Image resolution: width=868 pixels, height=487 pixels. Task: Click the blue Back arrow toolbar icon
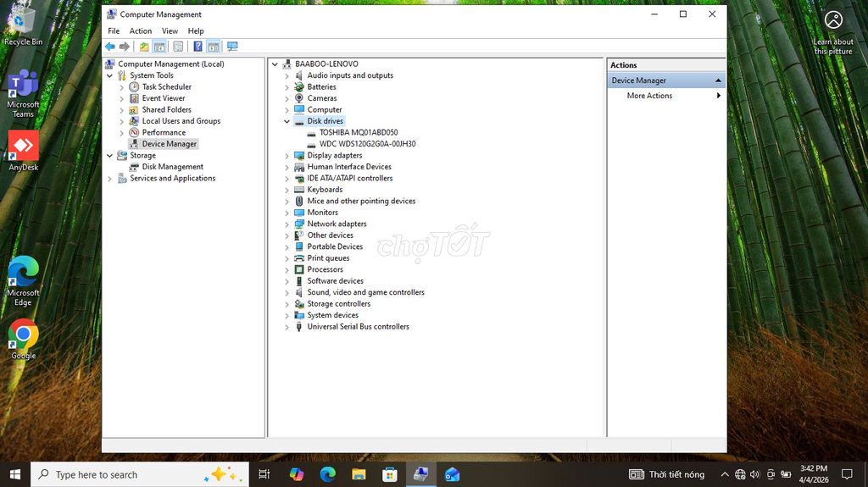tap(110, 47)
